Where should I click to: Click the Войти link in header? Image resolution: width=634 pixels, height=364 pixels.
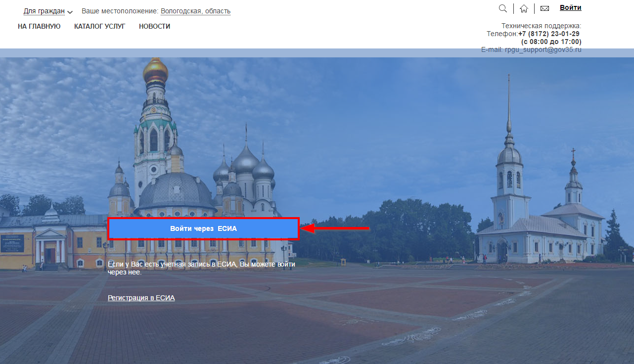click(x=570, y=7)
